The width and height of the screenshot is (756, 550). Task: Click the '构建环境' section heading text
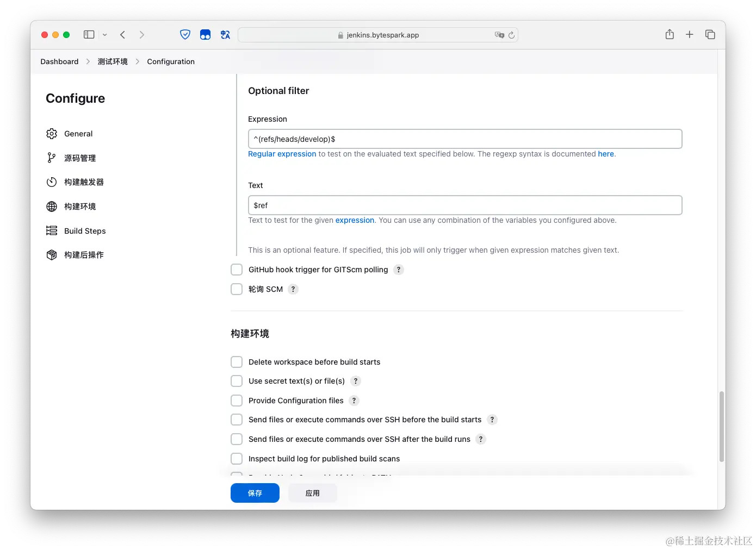(250, 334)
